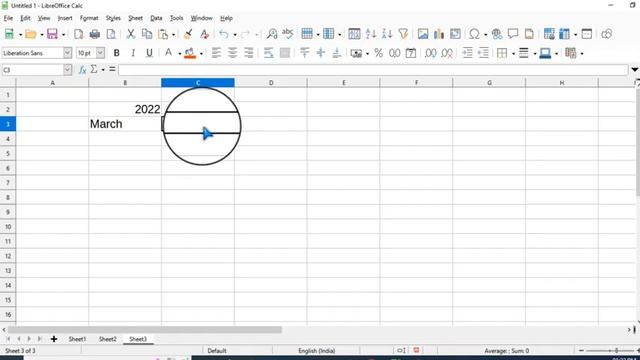Copy the selected cell contents
This screenshot has height=360, width=640.
coord(147,34)
